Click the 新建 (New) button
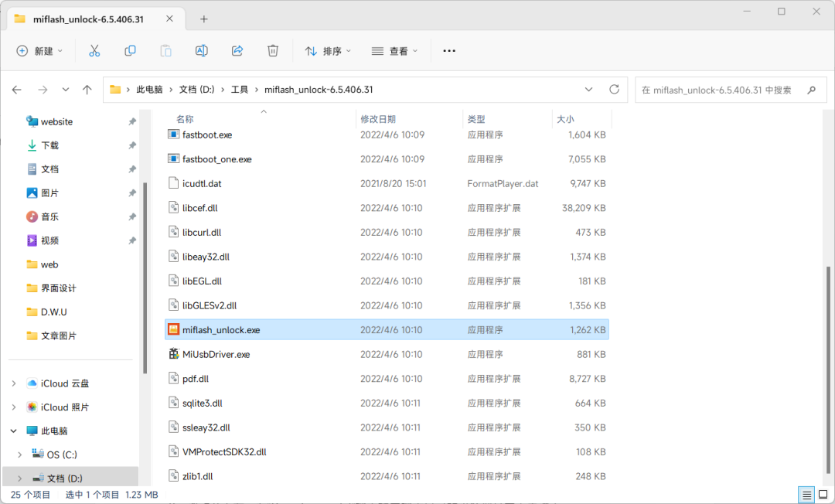 [39, 50]
